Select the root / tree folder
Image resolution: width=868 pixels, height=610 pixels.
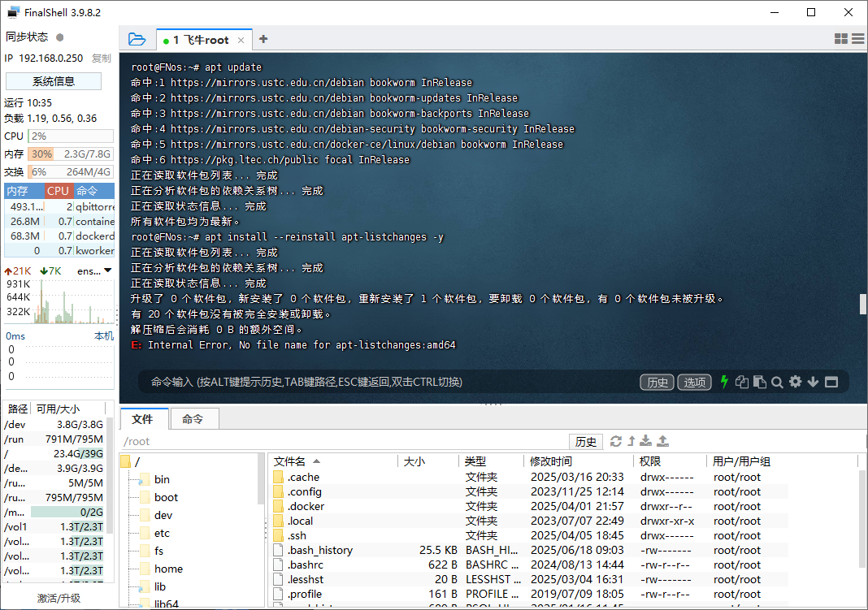click(x=131, y=461)
